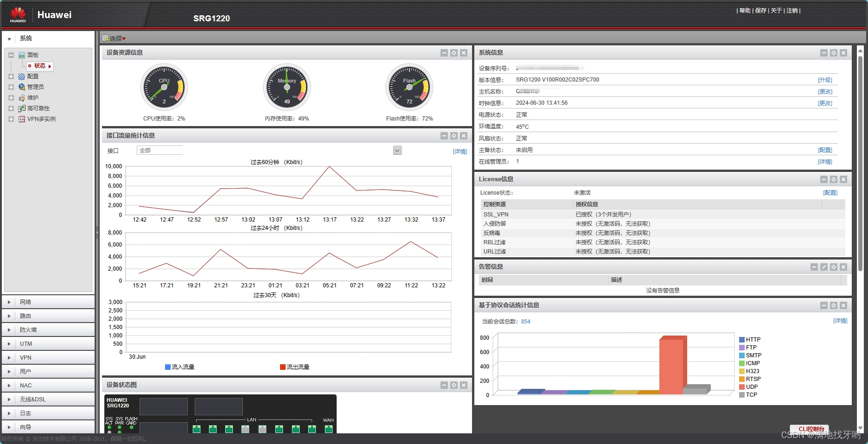Click 帮助 in the top header
Screen dimensions: 868x444
click(745, 11)
